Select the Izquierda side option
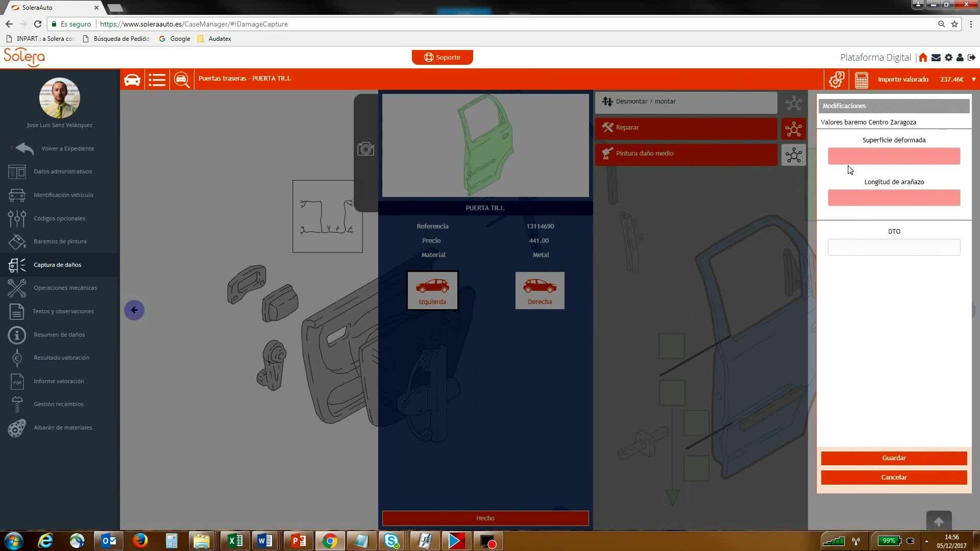Image resolution: width=980 pixels, height=551 pixels. (x=432, y=291)
